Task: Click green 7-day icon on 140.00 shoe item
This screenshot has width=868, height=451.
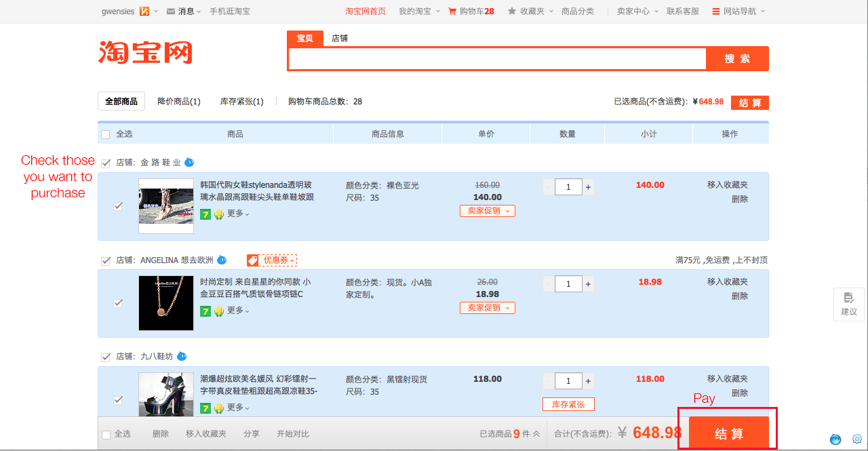Action: [205, 214]
